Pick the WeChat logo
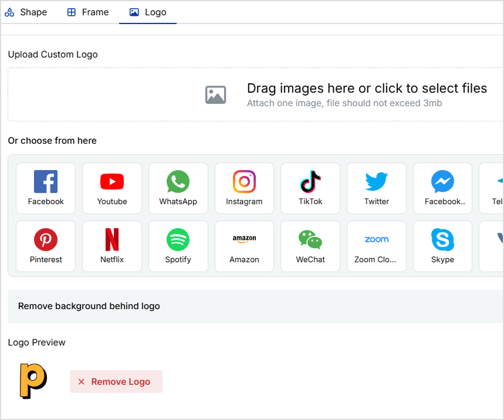Image resolution: width=504 pixels, height=420 pixels. pos(310,246)
